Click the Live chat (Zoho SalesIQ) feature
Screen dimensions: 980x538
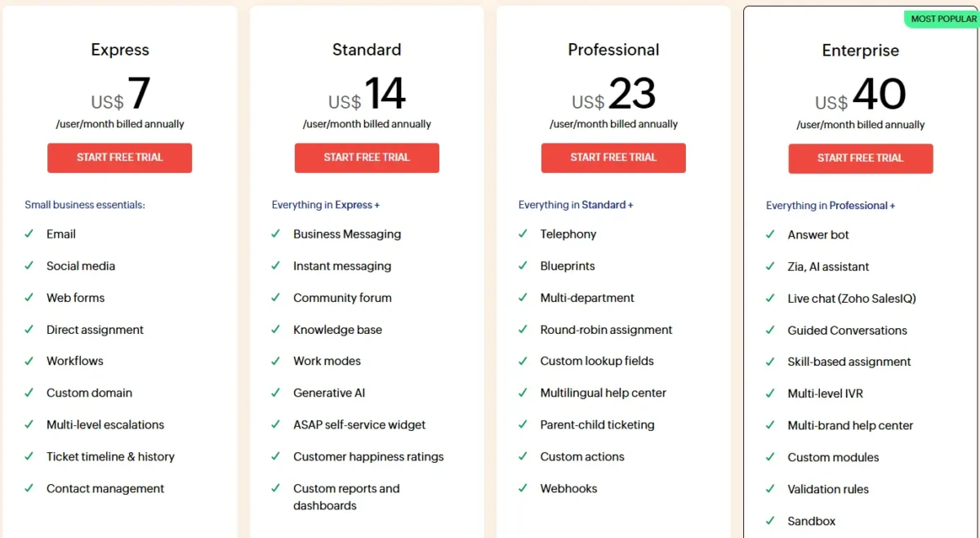pyautogui.click(x=852, y=298)
